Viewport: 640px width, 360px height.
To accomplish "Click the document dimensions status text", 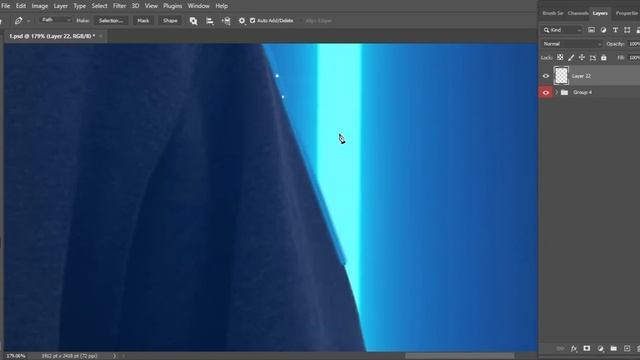I will coord(69,356).
